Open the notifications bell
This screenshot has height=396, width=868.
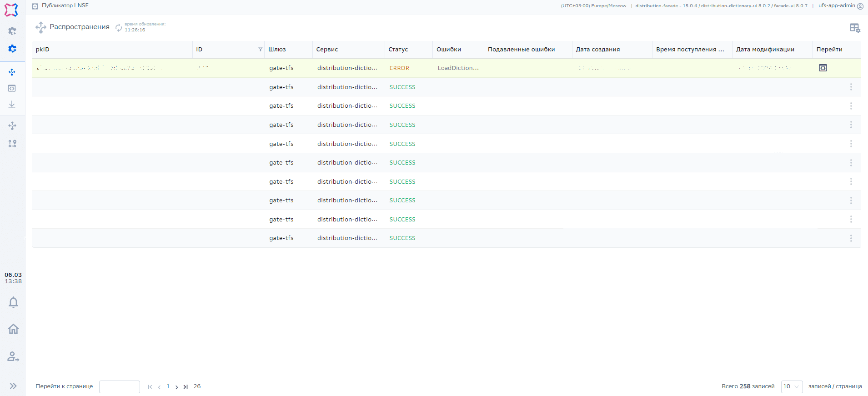pyautogui.click(x=13, y=302)
